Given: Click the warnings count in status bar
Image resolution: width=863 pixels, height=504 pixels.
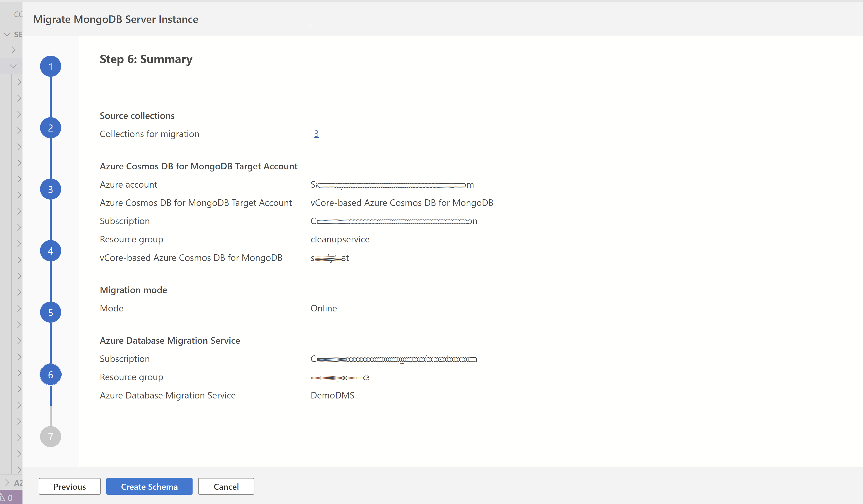Looking at the screenshot, I should pos(7,498).
